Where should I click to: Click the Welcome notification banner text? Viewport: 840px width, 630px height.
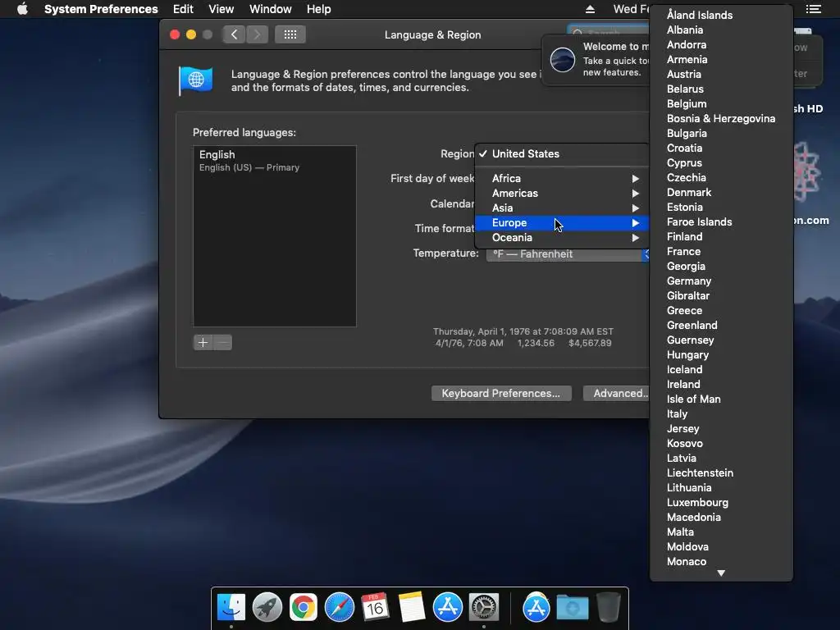coord(615,59)
